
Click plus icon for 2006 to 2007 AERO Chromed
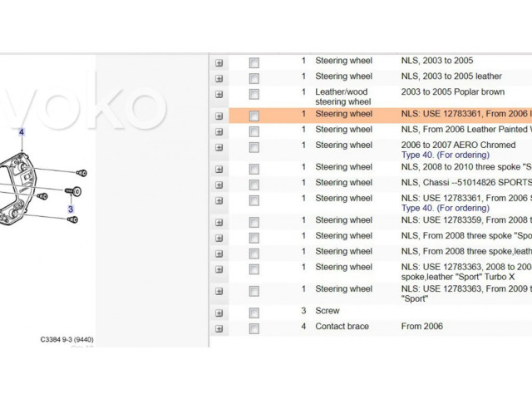point(219,148)
